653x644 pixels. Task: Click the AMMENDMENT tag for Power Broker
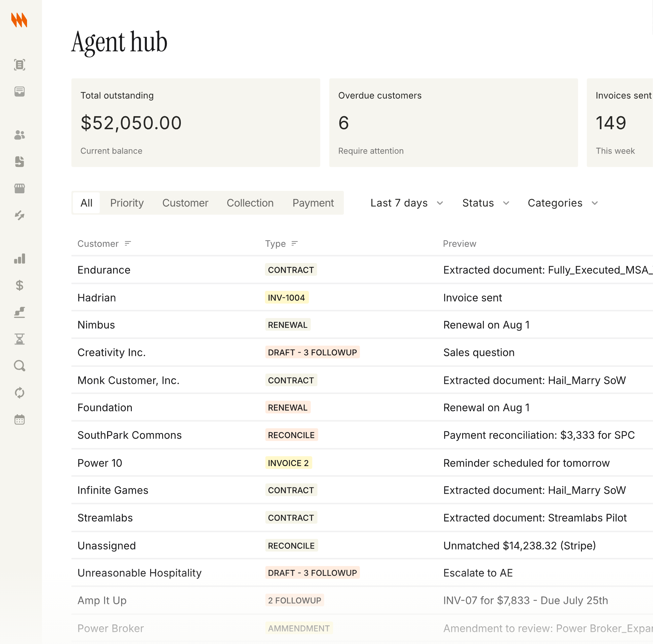point(299,628)
